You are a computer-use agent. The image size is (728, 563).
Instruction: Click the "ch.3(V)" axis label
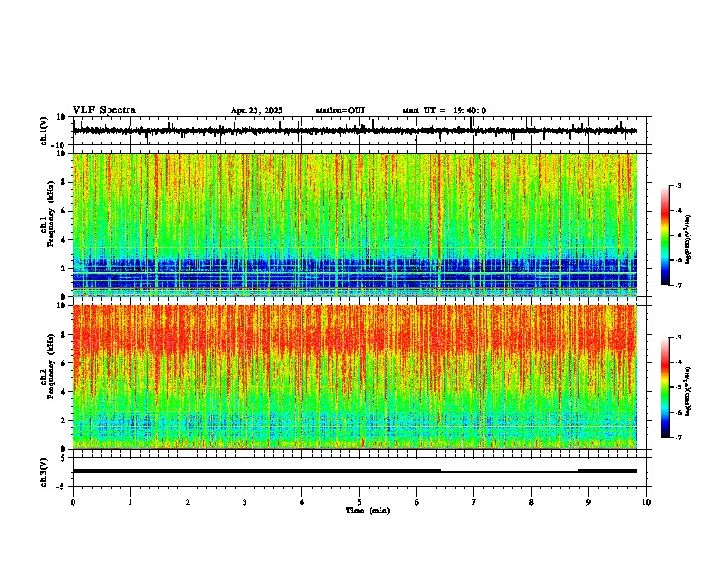(x=44, y=472)
